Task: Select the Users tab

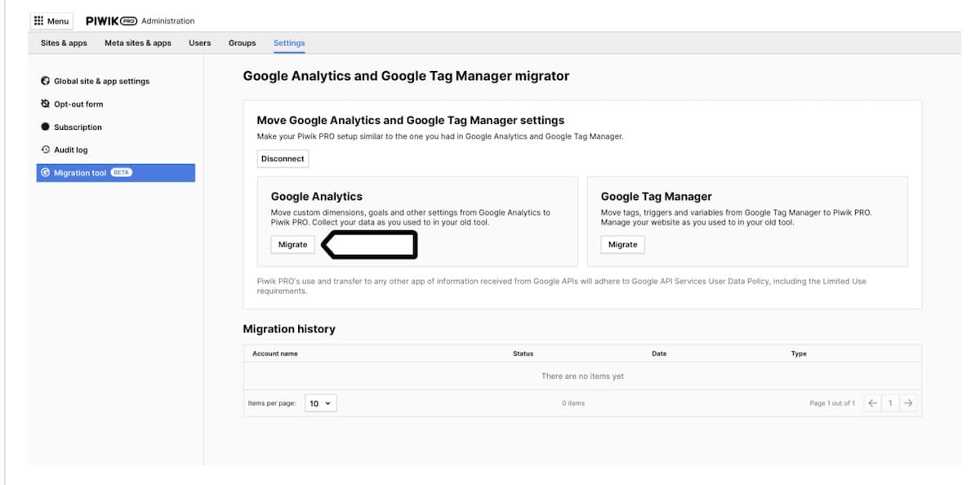Action: coord(199,43)
